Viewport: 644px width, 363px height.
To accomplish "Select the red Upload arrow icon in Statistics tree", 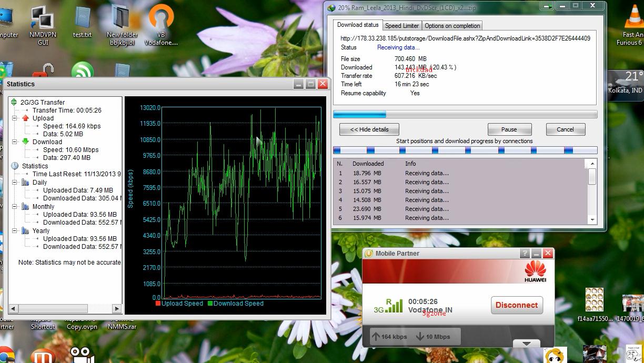I will [x=25, y=118].
